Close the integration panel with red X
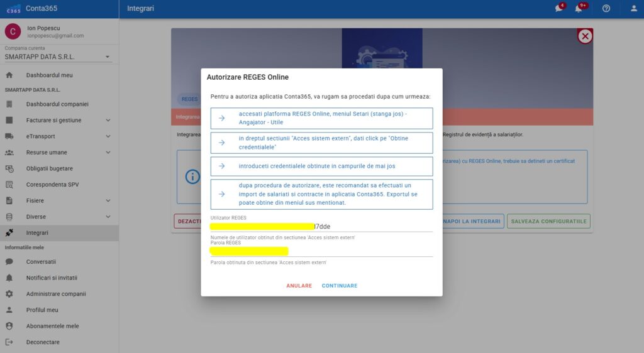The image size is (644, 353). 585,36
